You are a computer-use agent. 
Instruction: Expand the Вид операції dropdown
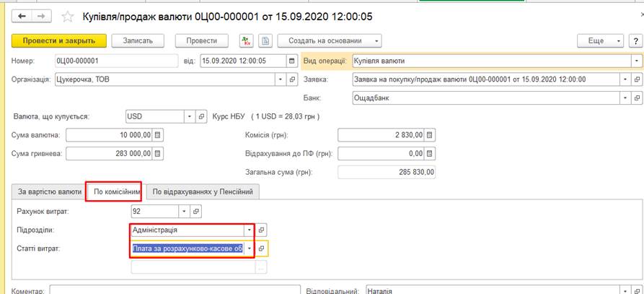[x=636, y=61]
